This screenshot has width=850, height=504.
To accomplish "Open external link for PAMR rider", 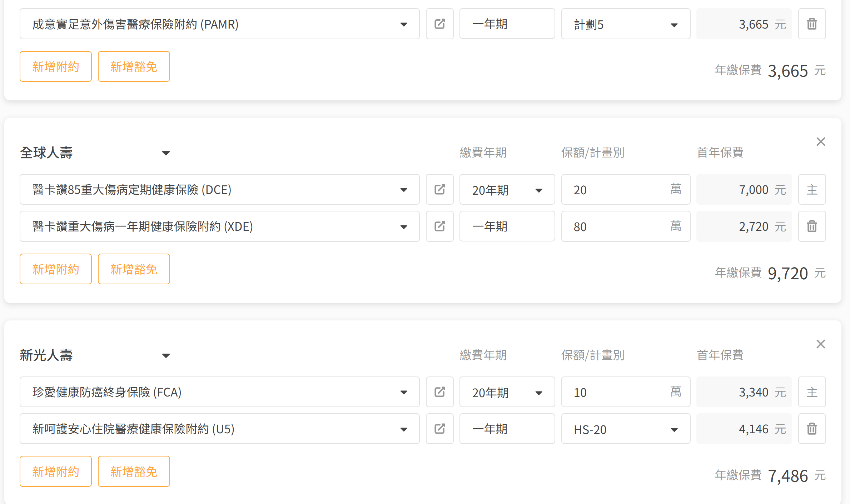I will pos(439,24).
